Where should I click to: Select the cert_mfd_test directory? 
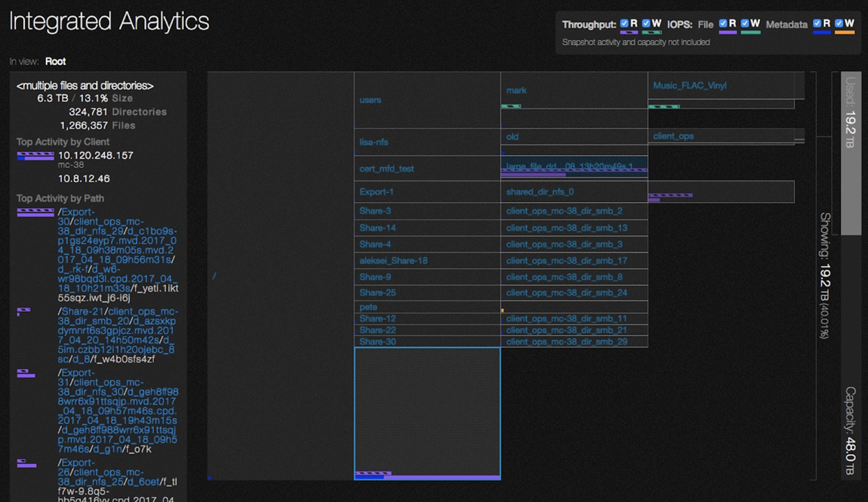387,169
